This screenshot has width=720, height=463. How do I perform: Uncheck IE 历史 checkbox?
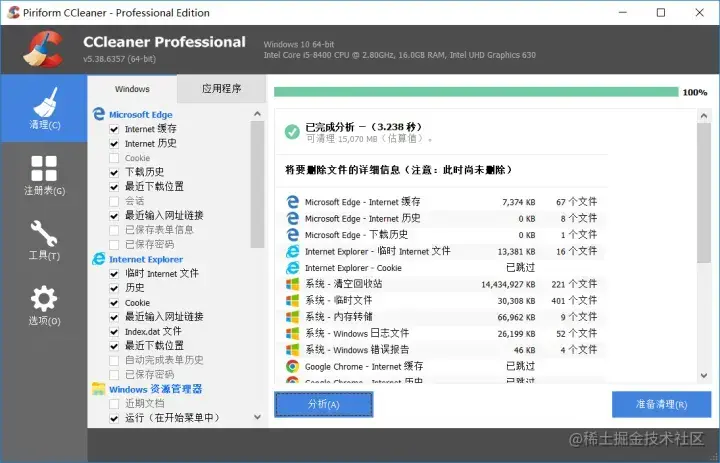114,288
